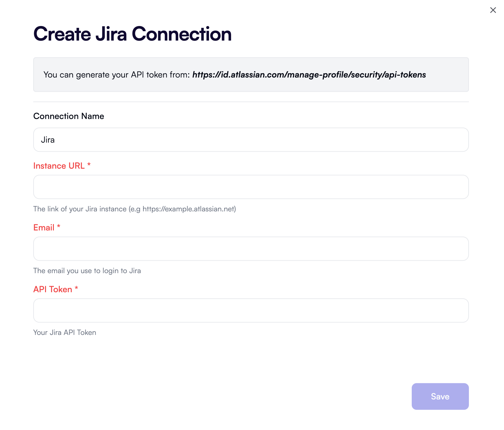Click the Jira instance example helper text
Viewport: 504px width, 430px height.
pyautogui.click(x=135, y=209)
